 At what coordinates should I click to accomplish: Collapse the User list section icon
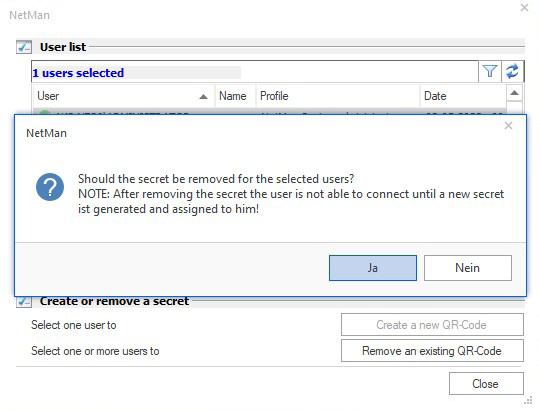24,47
